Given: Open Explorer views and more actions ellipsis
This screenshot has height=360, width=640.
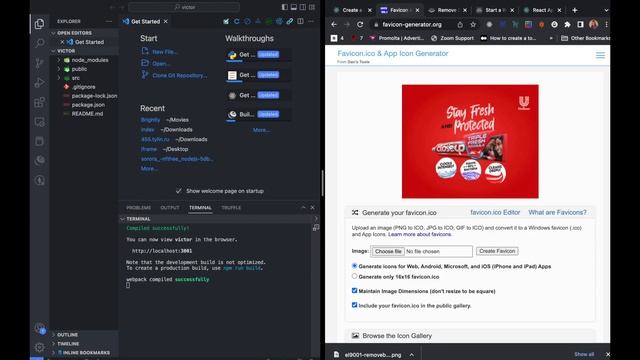Looking at the screenshot, I should (109, 21).
